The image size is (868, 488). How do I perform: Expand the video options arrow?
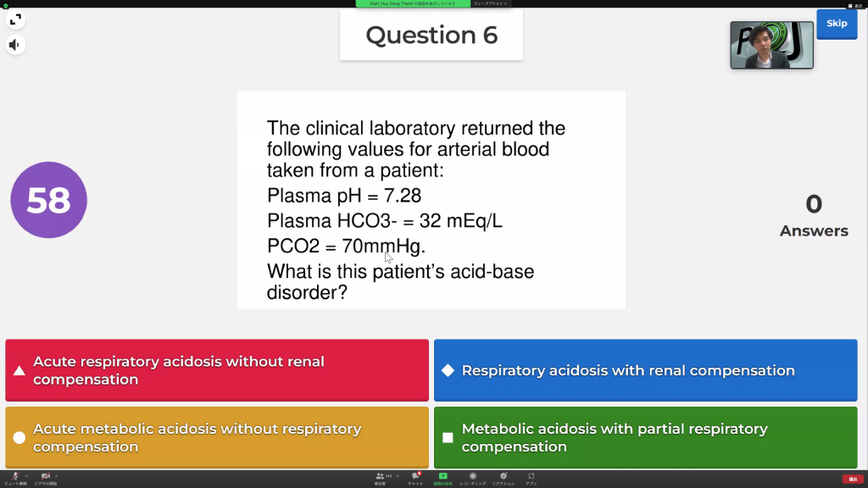(57, 475)
